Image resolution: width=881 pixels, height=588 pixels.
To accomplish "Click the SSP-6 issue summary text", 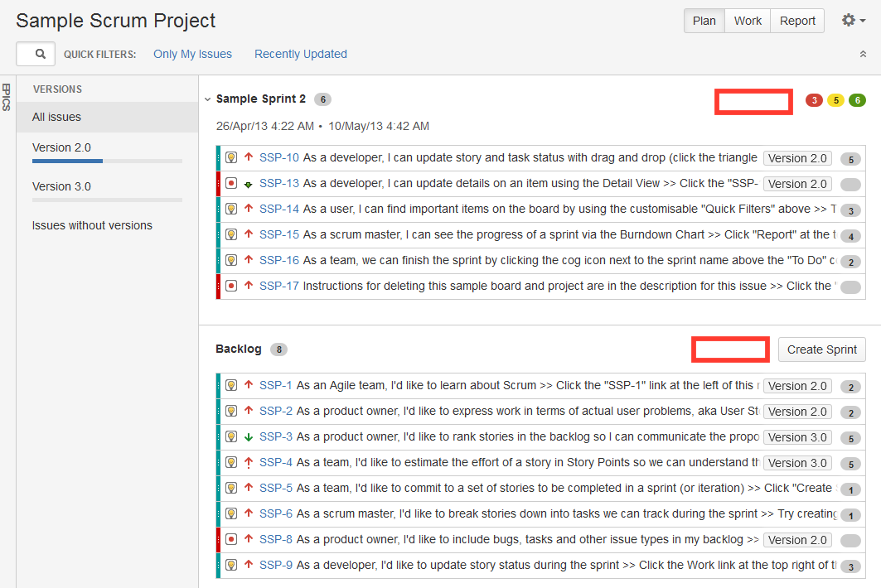I will [566, 513].
